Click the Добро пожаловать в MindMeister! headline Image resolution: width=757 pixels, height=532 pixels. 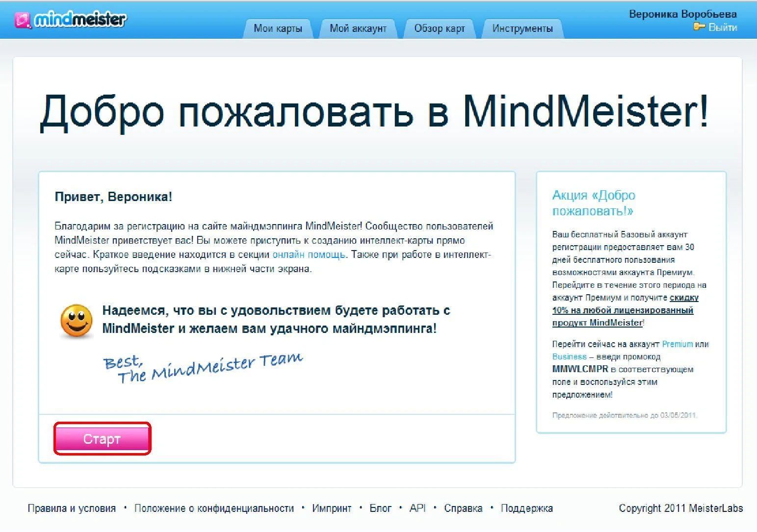[x=374, y=112]
